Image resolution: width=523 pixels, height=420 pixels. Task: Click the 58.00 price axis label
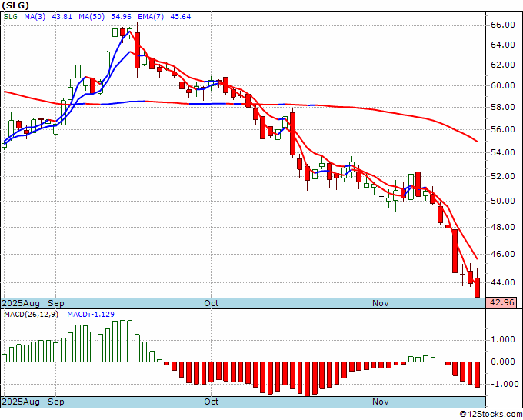point(502,107)
